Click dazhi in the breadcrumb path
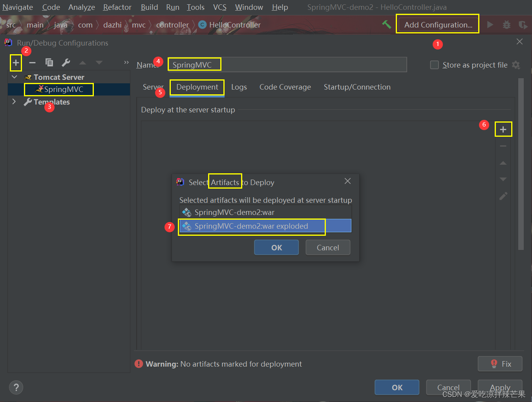The height and width of the screenshot is (402, 532). click(x=112, y=25)
